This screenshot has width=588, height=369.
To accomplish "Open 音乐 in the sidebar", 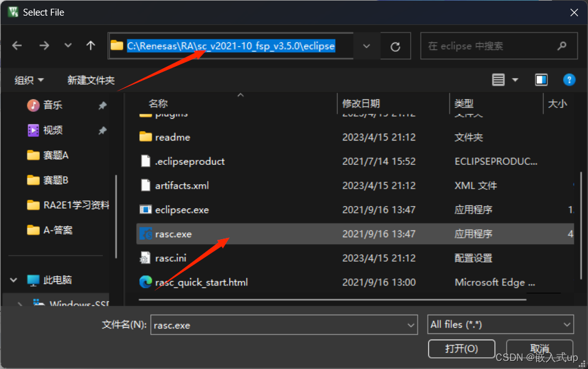I will [x=52, y=105].
